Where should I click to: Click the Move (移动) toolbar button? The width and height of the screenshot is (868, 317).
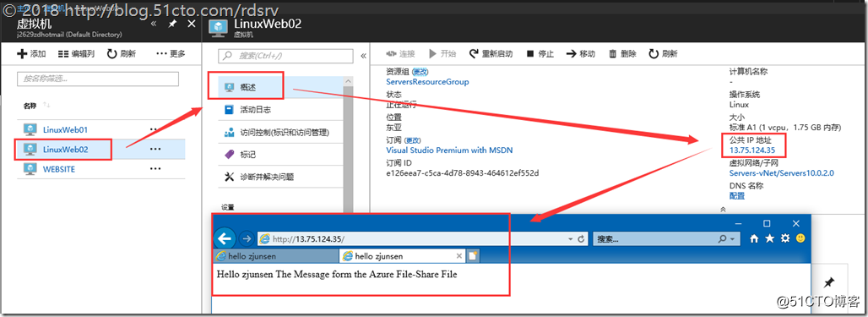(580, 54)
